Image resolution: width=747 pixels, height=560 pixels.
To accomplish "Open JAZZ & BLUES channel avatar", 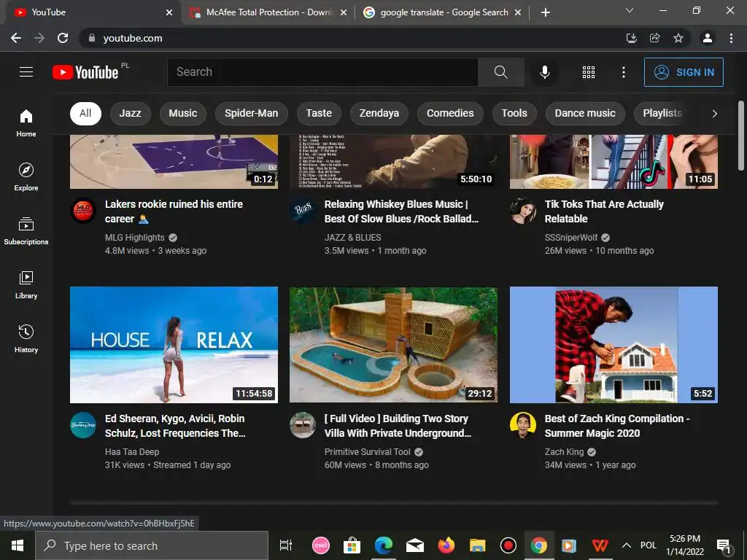I will click(303, 211).
